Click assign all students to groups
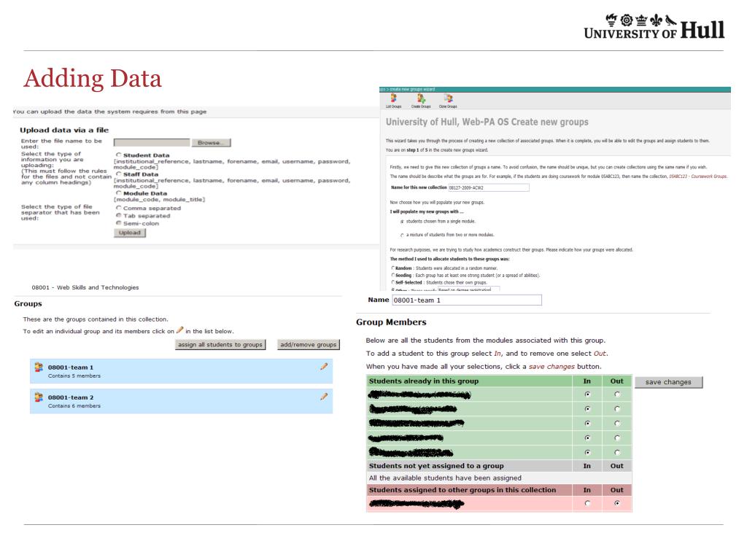Image resolution: width=747 pixels, height=560 pixels. pyautogui.click(x=220, y=345)
